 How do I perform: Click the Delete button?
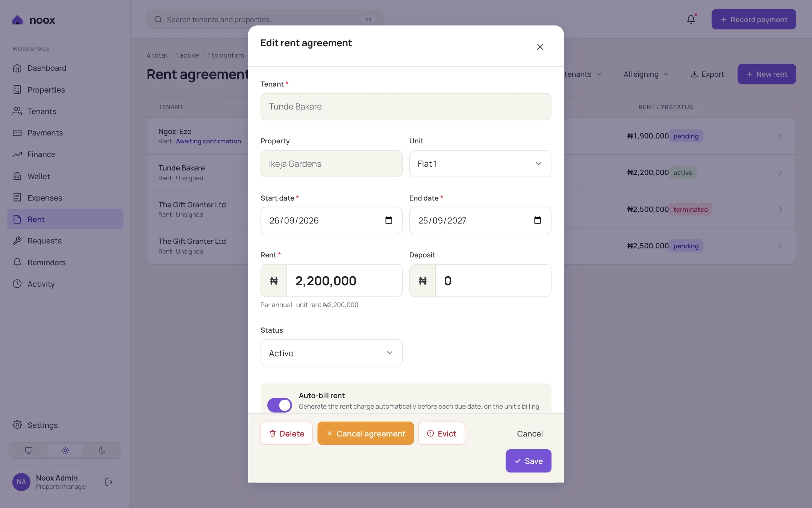tap(286, 433)
